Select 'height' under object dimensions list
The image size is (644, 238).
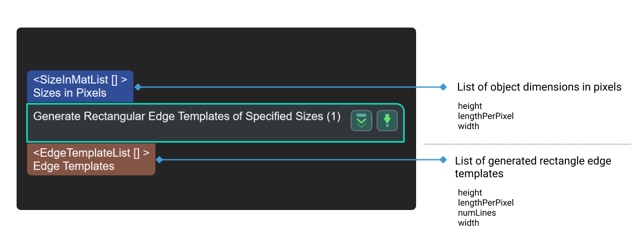pyautogui.click(x=470, y=106)
